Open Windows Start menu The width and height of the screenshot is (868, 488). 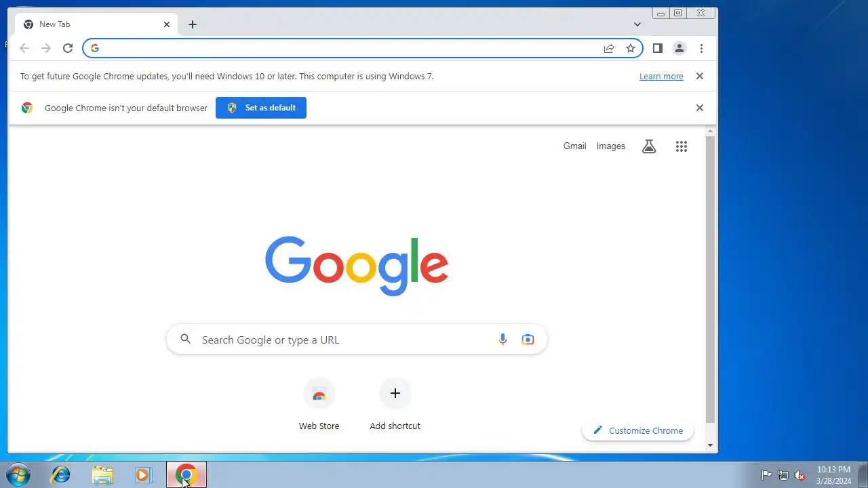pos(18,474)
